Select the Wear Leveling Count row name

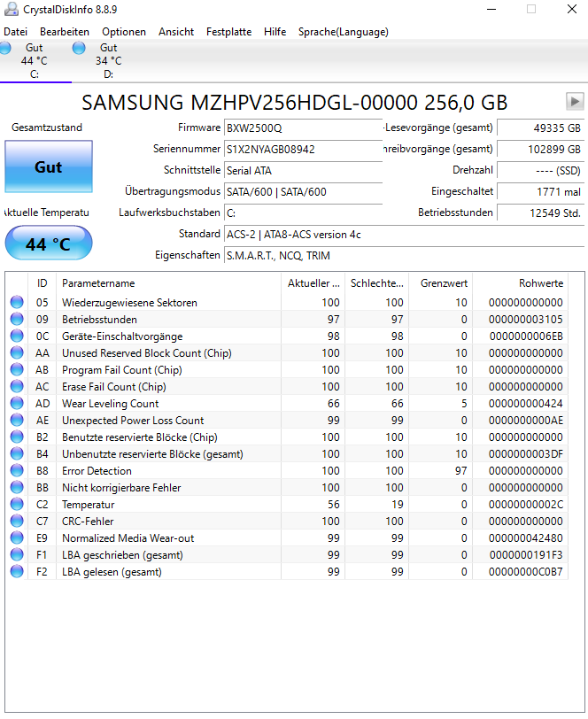(110, 404)
